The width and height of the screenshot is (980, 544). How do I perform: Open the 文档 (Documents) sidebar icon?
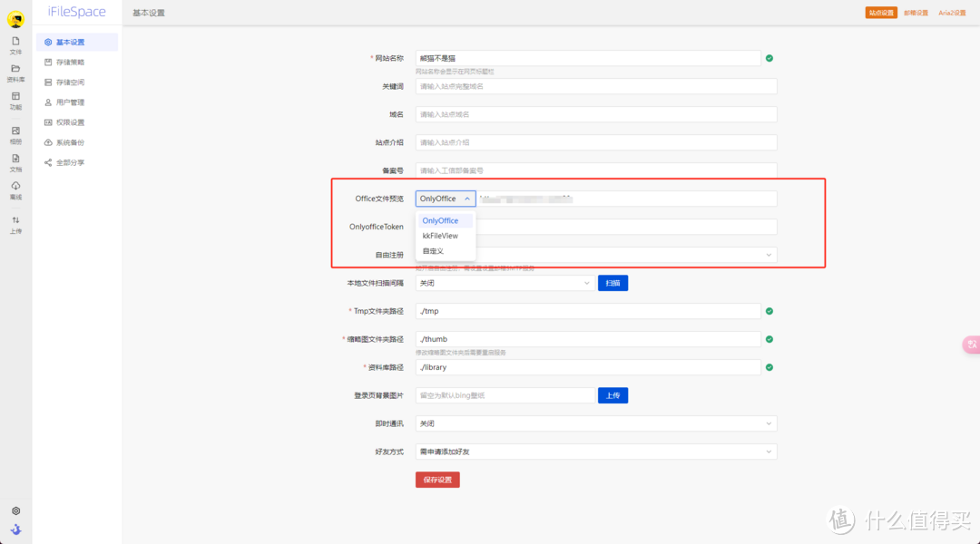pos(15,162)
